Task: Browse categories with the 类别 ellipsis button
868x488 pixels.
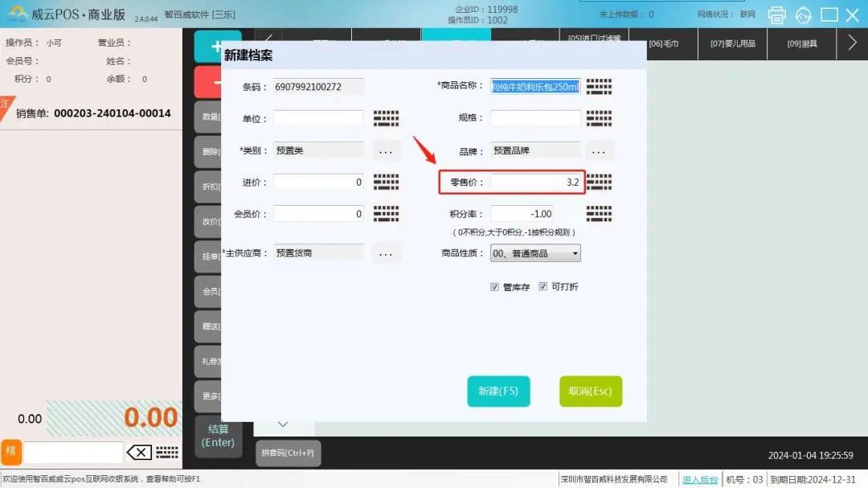Action: pyautogui.click(x=385, y=150)
